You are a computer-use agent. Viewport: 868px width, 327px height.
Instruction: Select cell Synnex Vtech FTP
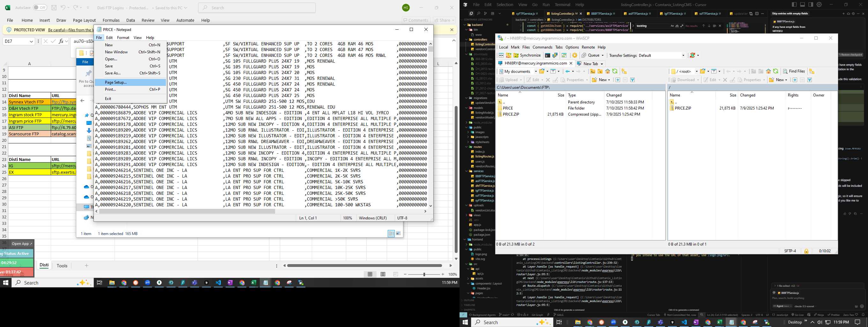(29, 102)
